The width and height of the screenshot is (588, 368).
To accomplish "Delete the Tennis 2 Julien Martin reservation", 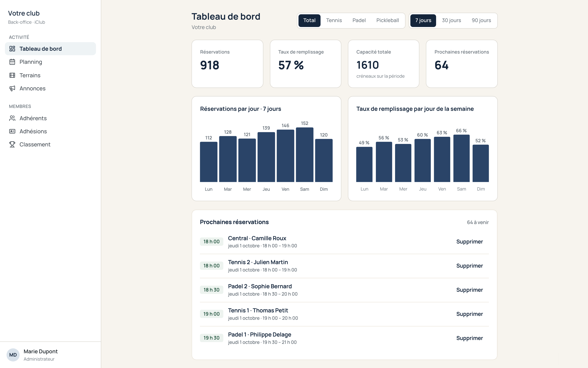I will (x=469, y=266).
